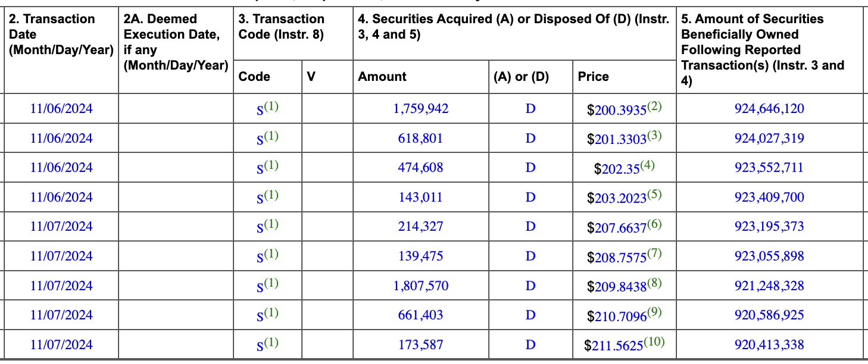Open footnote (3) beside $201.3303 price
Image resolution: width=868 pixels, height=364 pixels.
654,136
